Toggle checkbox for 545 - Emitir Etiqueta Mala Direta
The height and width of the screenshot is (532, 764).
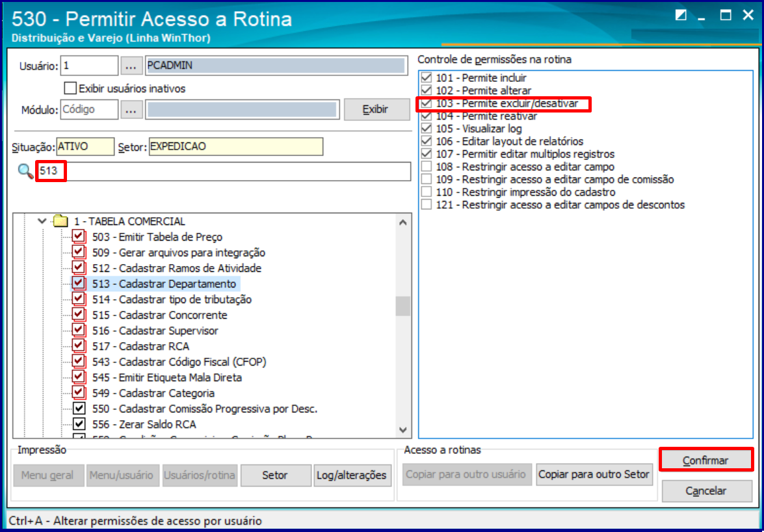click(x=79, y=378)
